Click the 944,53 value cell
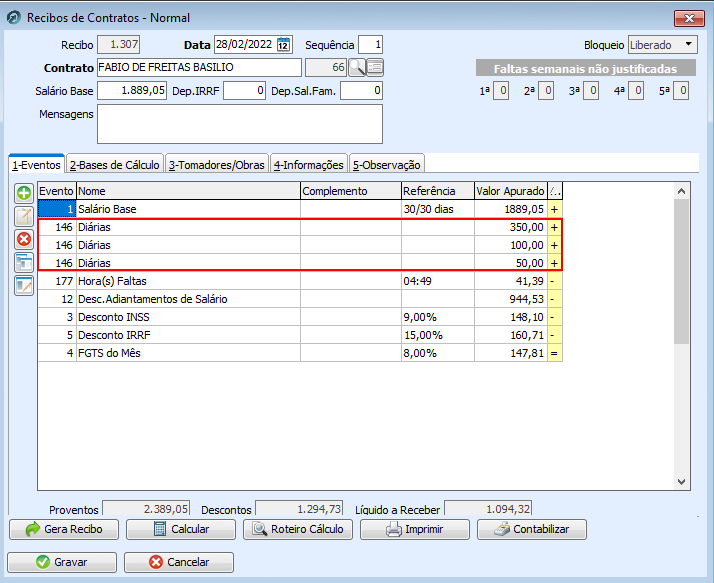 (x=511, y=299)
